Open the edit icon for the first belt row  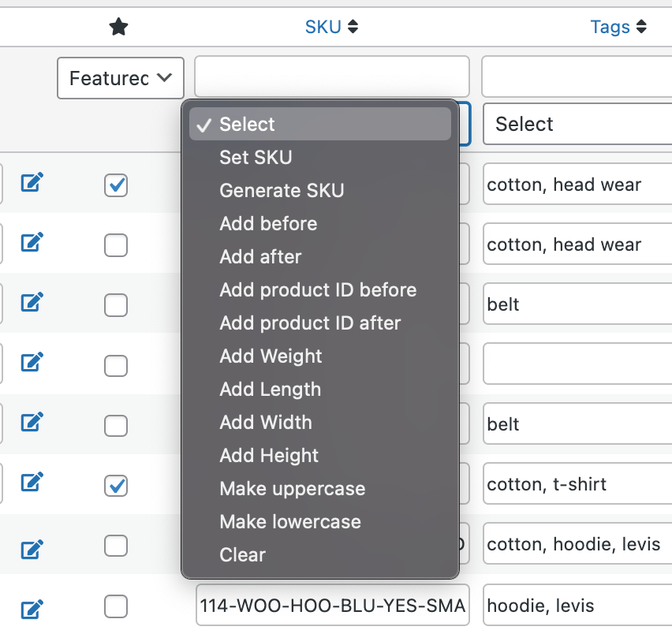pos(30,303)
